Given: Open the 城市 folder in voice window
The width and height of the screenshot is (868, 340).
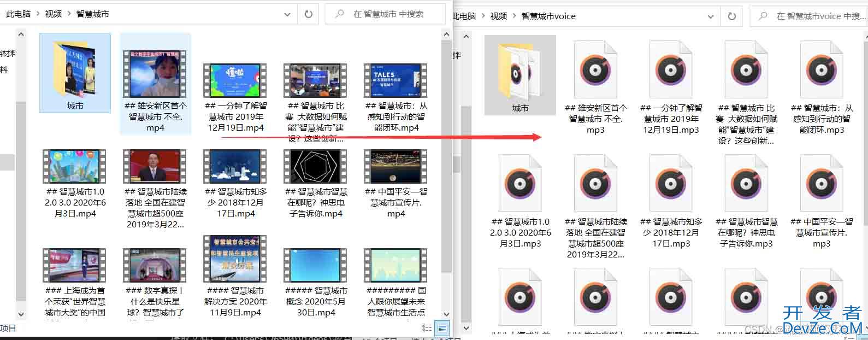Looking at the screenshot, I should point(520,75).
